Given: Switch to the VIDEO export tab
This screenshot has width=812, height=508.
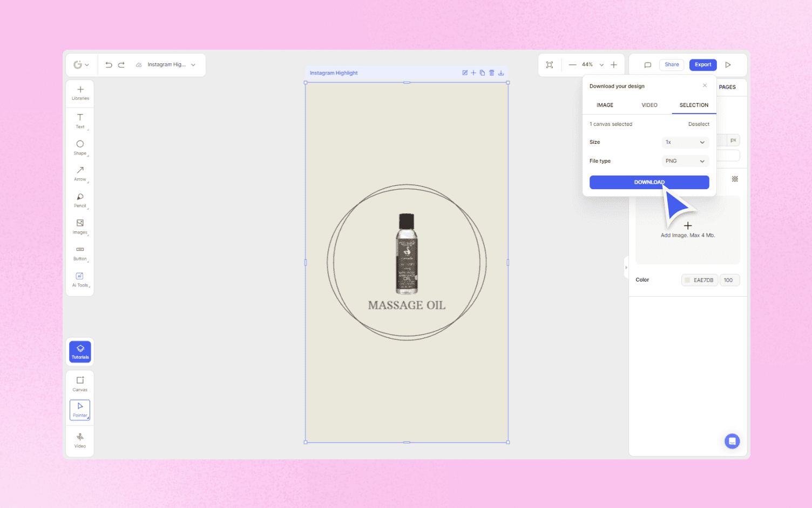Looking at the screenshot, I should [649, 105].
